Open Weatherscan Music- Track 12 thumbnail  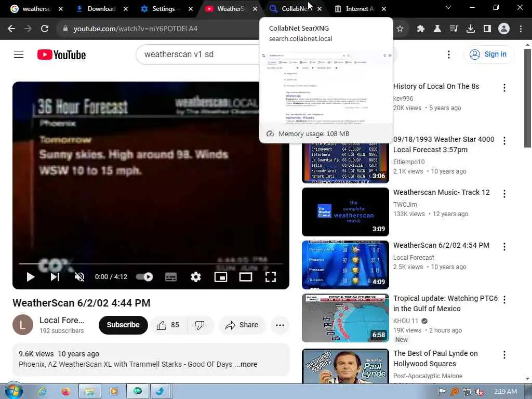tap(345, 212)
